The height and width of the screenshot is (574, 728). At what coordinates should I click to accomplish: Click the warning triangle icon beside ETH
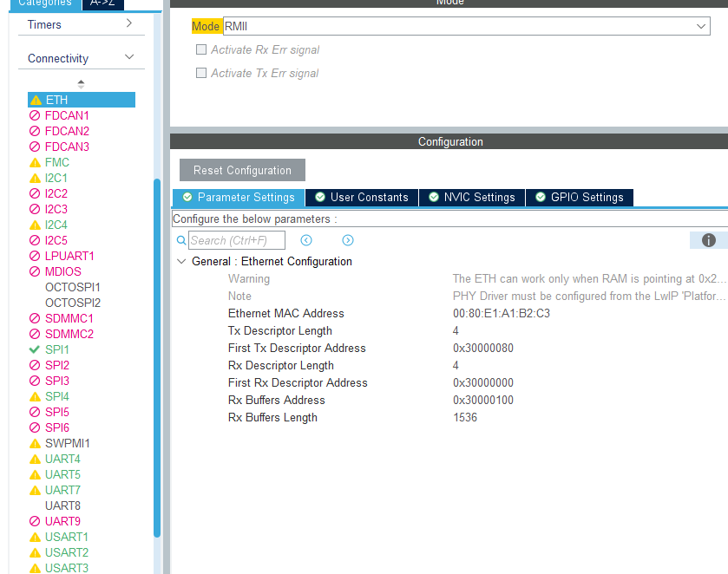click(35, 99)
